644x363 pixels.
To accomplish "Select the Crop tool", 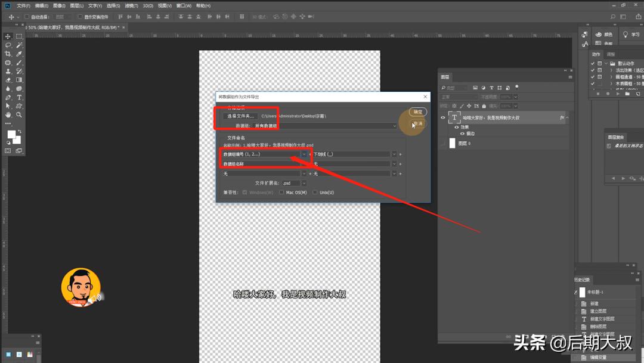I will (8, 54).
